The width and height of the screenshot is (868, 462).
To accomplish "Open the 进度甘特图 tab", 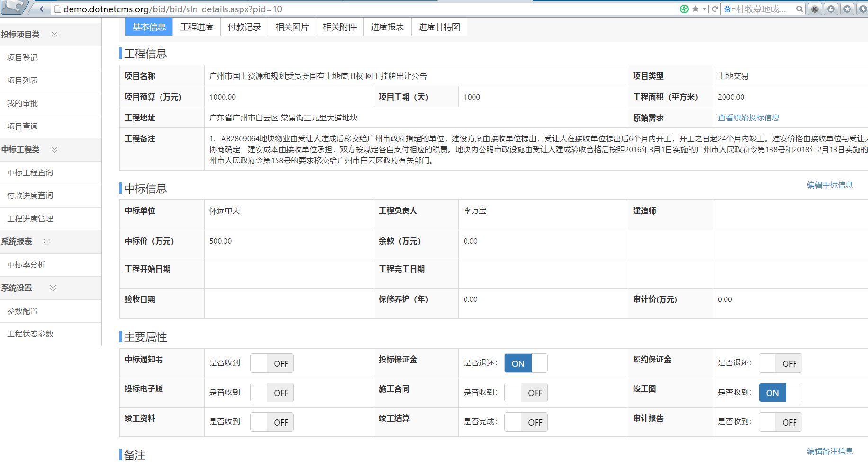I will pos(439,27).
